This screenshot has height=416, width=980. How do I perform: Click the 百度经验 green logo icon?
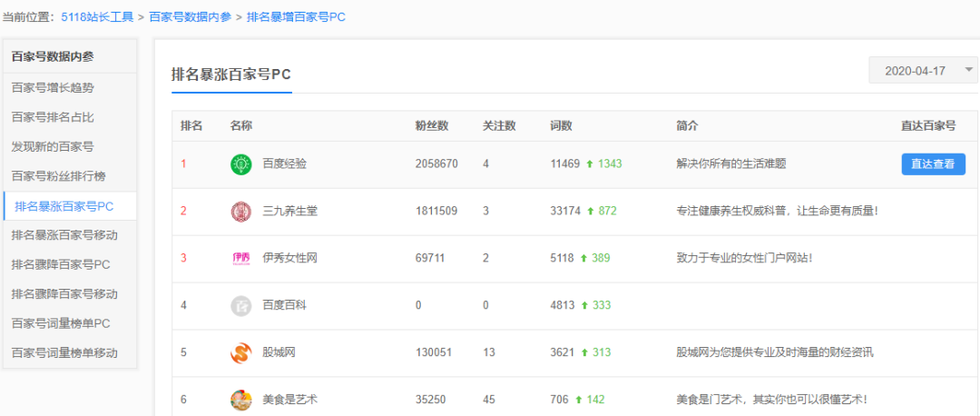(x=240, y=163)
